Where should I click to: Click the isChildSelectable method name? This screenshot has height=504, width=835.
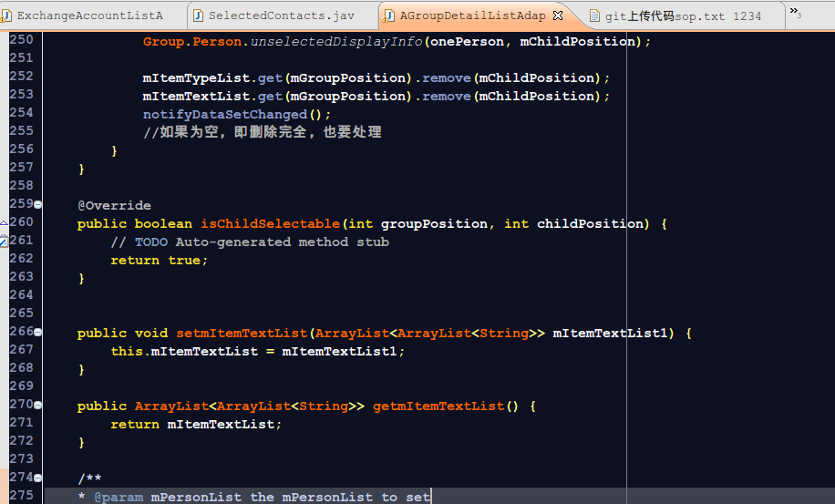pyautogui.click(x=270, y=223)
